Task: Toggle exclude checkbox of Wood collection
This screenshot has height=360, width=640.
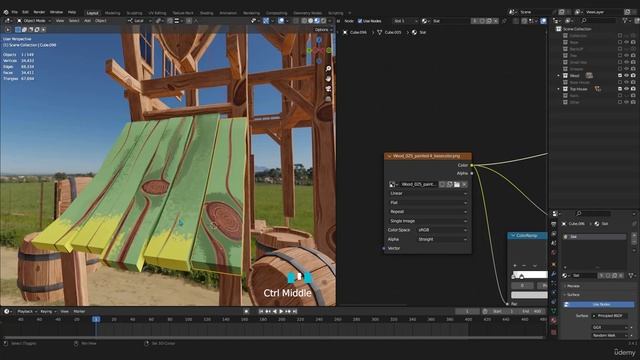Action: [x=620, y=76]
